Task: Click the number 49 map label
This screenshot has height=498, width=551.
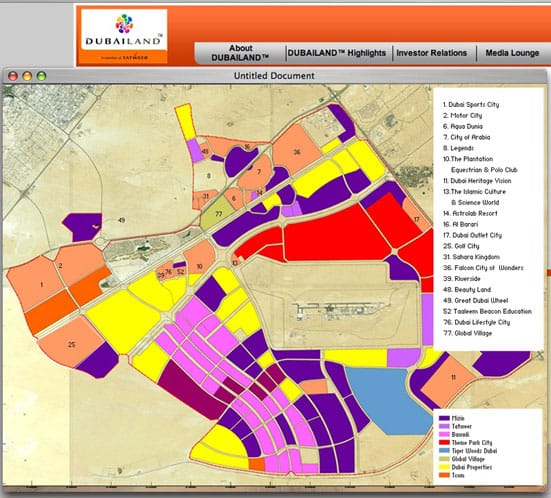Action: [122, 220]
